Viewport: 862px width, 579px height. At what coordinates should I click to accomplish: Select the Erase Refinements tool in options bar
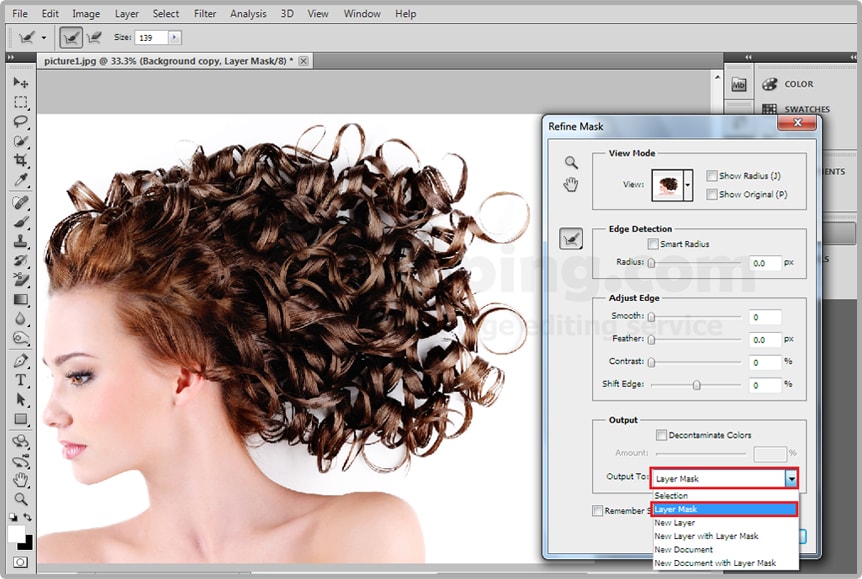click(96, 37)
